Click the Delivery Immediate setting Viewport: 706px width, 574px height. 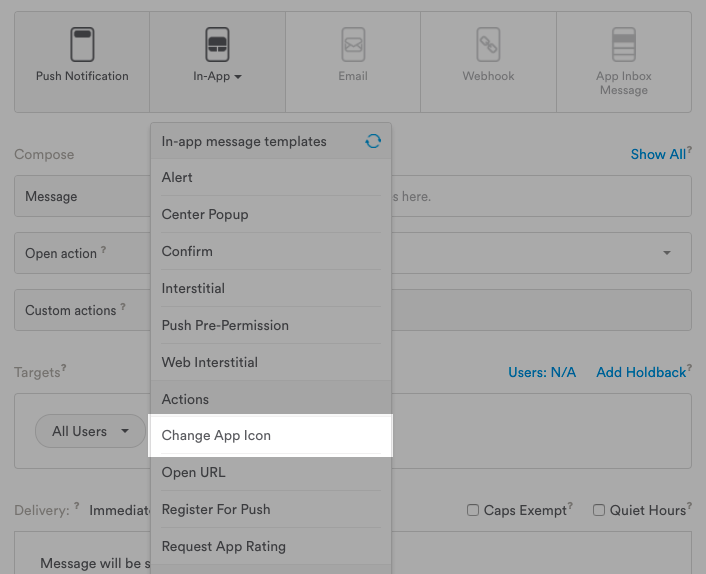pos(119,510)
